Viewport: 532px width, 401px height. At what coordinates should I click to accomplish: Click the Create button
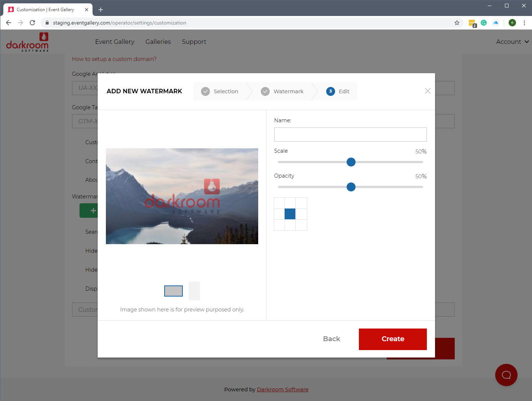coord(393,339)
